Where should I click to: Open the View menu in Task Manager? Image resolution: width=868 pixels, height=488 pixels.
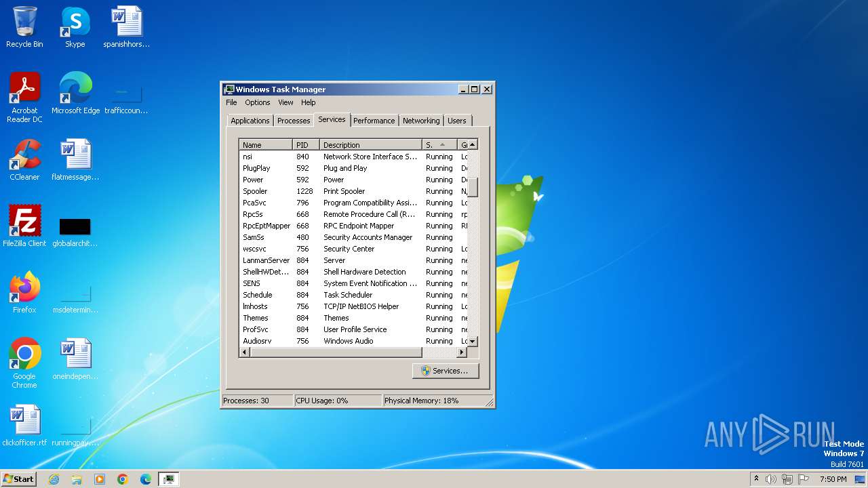pos(285,102)
